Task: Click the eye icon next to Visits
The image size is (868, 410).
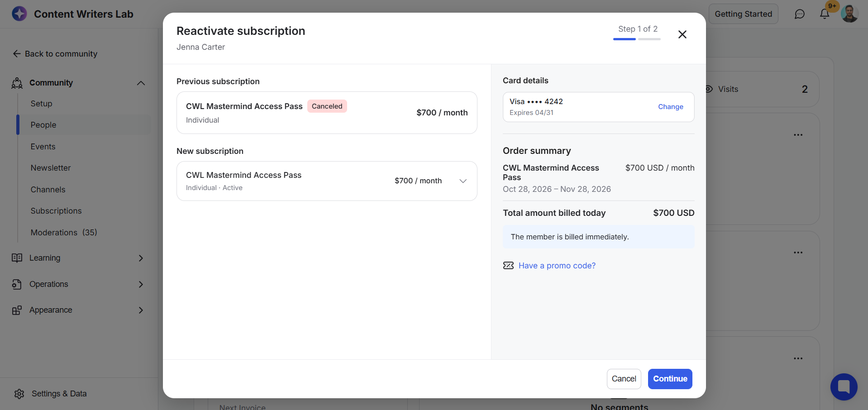Action: coord(709,89)
